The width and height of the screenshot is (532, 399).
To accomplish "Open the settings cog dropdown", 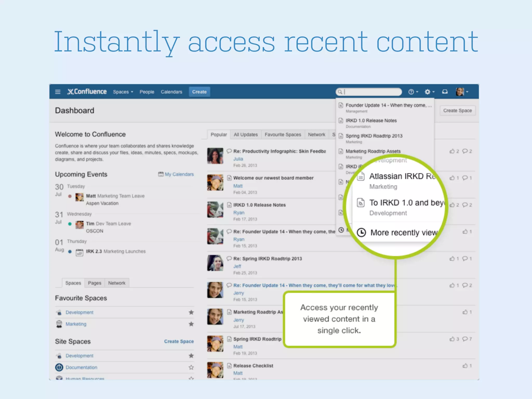I will 429,92.
